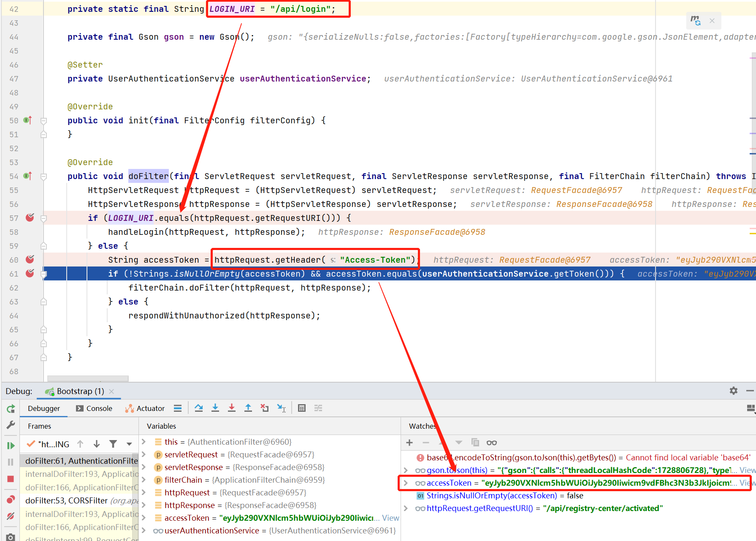This screenshot has height=541, width=756.
Task: Mute breakpoints in debug sidebar
Action: pos(11,516)
